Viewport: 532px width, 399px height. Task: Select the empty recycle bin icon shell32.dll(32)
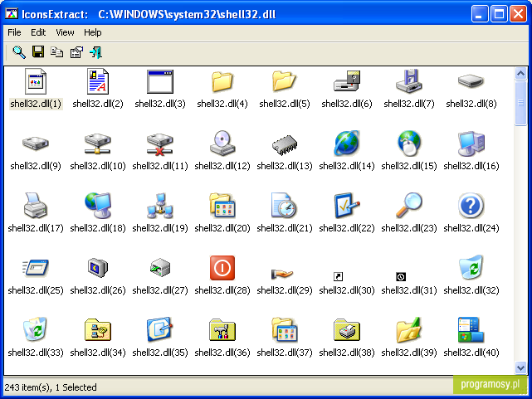pos(471,267)
